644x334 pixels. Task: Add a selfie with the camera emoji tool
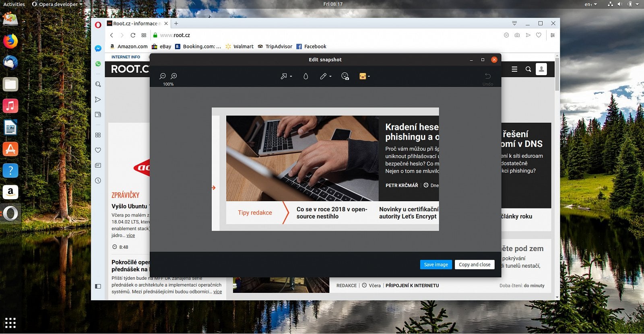345,76
